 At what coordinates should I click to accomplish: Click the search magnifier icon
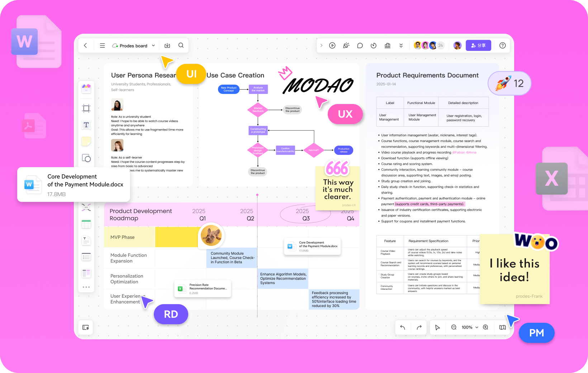coord(181,46)
